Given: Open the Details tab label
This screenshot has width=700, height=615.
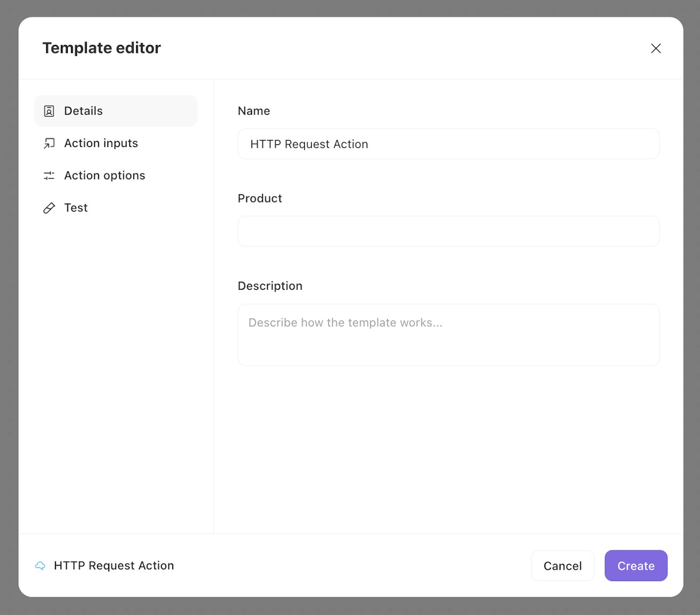Looking at the screenshot, I should point(83,111).
